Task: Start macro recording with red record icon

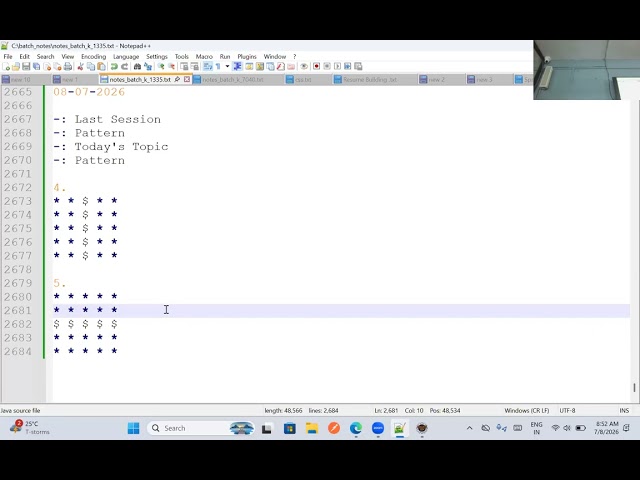Action: coord(316,66)
